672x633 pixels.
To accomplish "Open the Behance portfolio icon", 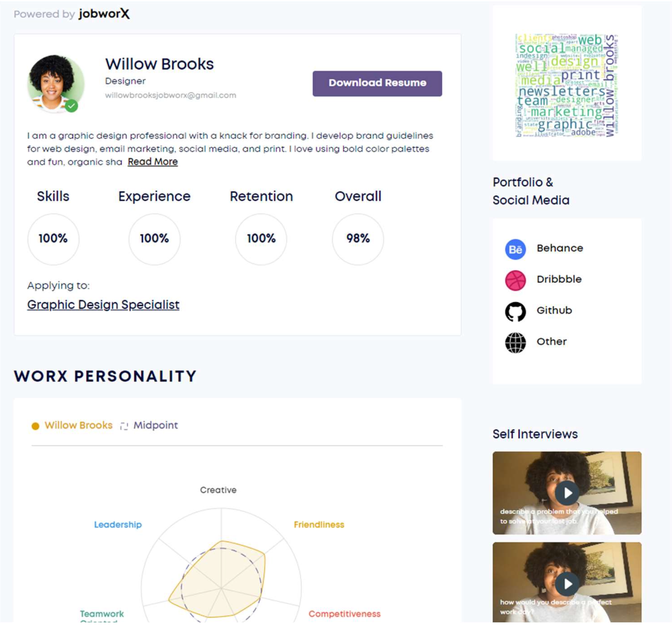I will [515, 249].
